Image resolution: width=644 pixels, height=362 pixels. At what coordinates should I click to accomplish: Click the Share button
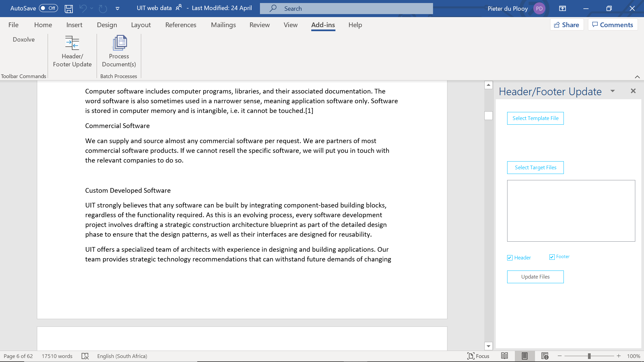[567, 25]
